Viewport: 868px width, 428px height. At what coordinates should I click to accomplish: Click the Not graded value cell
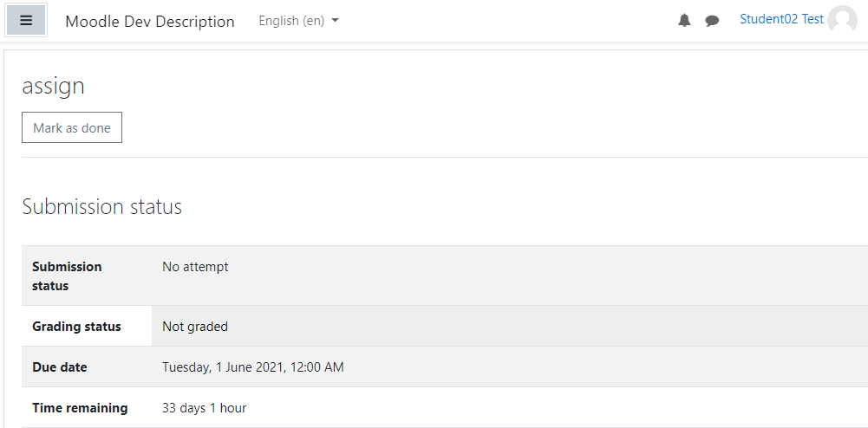tap(195, 327)
